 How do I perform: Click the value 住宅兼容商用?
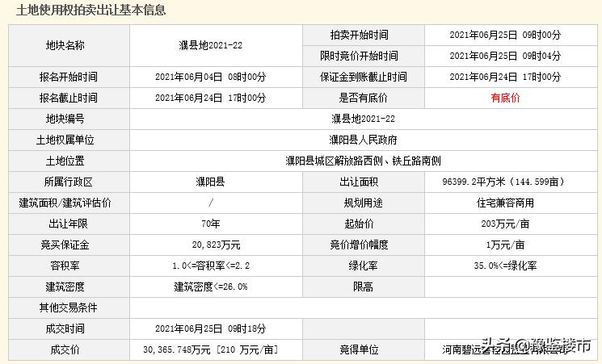505,203
